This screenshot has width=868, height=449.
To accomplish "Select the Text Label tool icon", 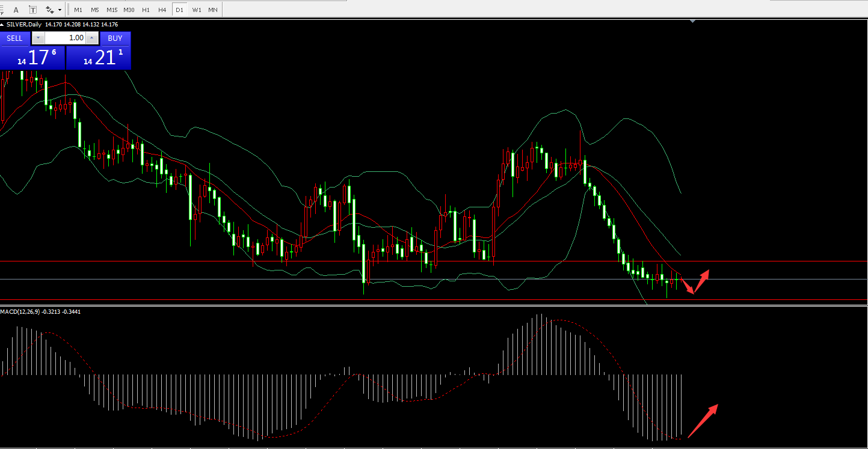I will pos(32,10).
